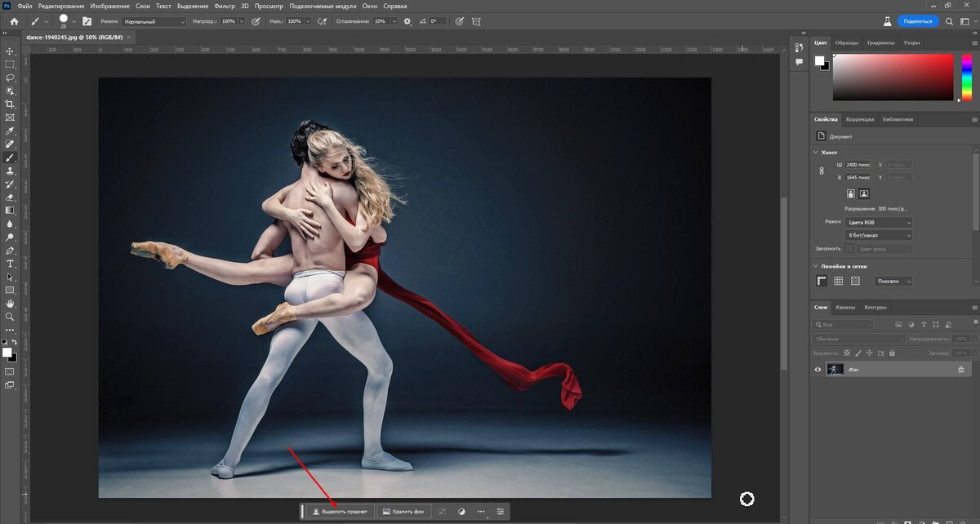Open Сглаживание 10% dropdown arrow
Viewport: 980px width, 524px height.
click(x=393, y=21)
